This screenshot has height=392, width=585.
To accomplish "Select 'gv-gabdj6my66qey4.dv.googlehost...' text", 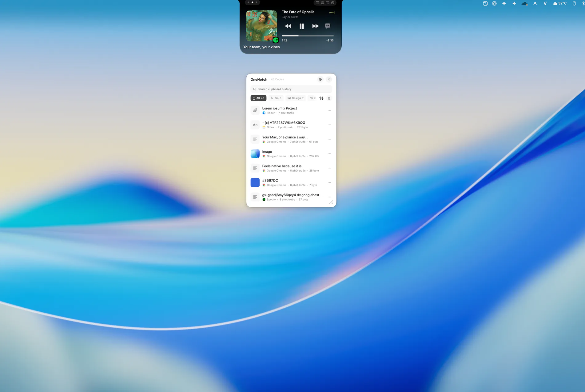I will 292,195.
